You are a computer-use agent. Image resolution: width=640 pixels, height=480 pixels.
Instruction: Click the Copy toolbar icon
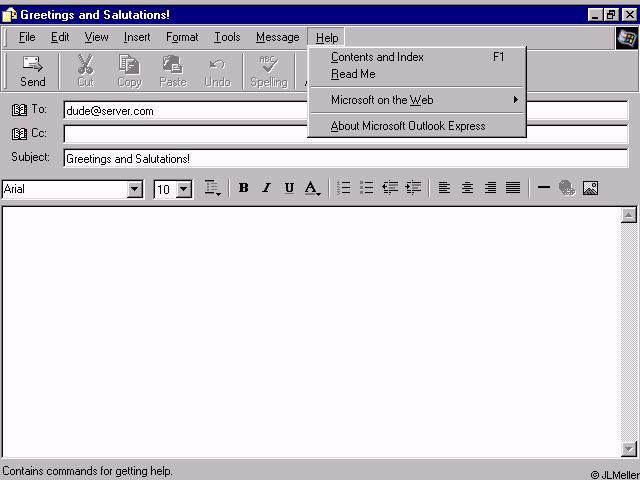[129, 64]
